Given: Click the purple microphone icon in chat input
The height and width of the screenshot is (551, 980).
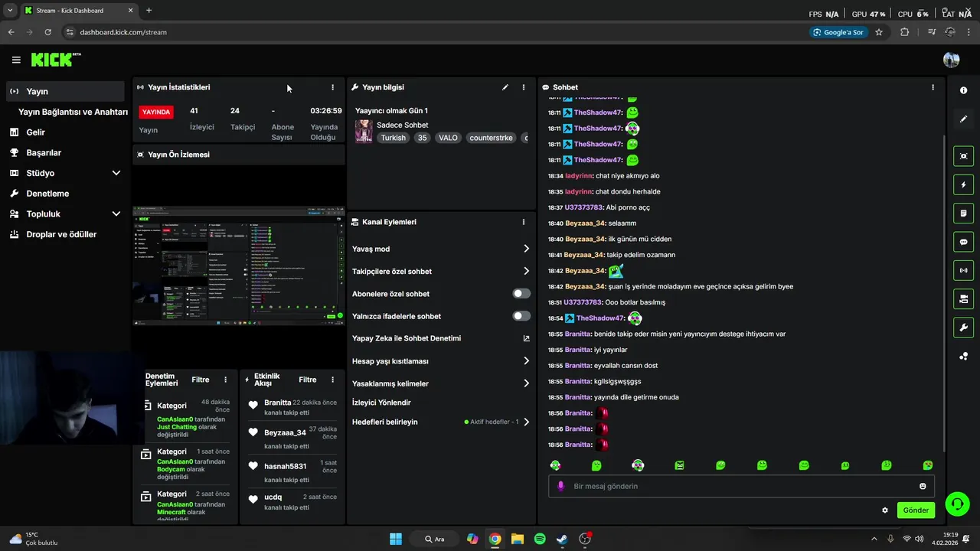Looking at the screenshot, I should [560, 486].
